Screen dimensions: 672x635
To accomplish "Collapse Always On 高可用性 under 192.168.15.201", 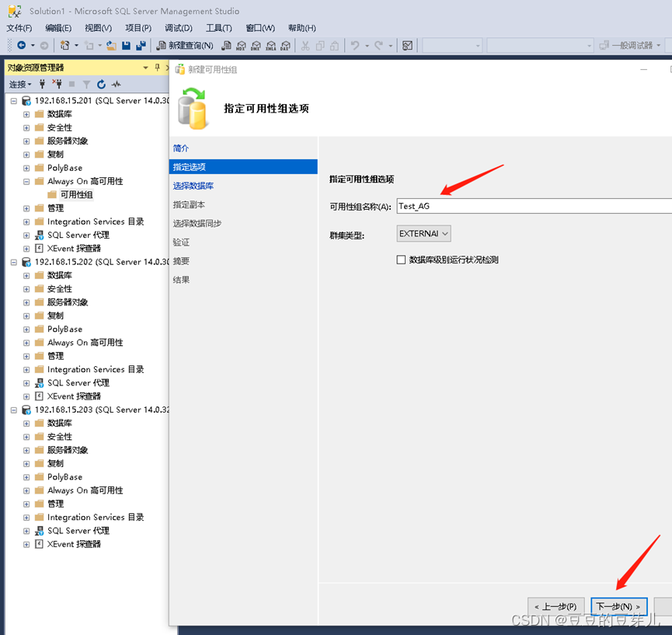I will tap(26, 181).
